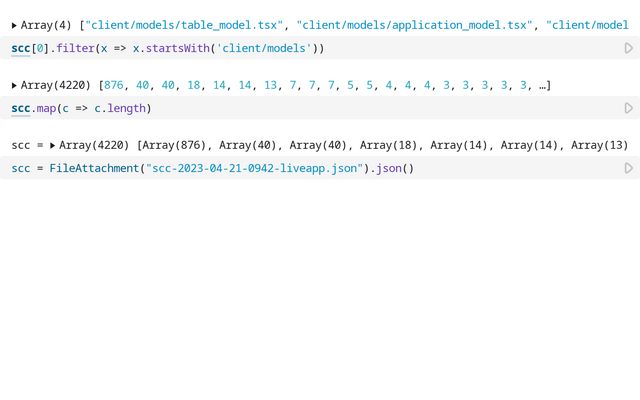This screenshot has height=400, width=640.
Task: Place cursor on startsWith in filter cell
Action: (x=174, y=48)
